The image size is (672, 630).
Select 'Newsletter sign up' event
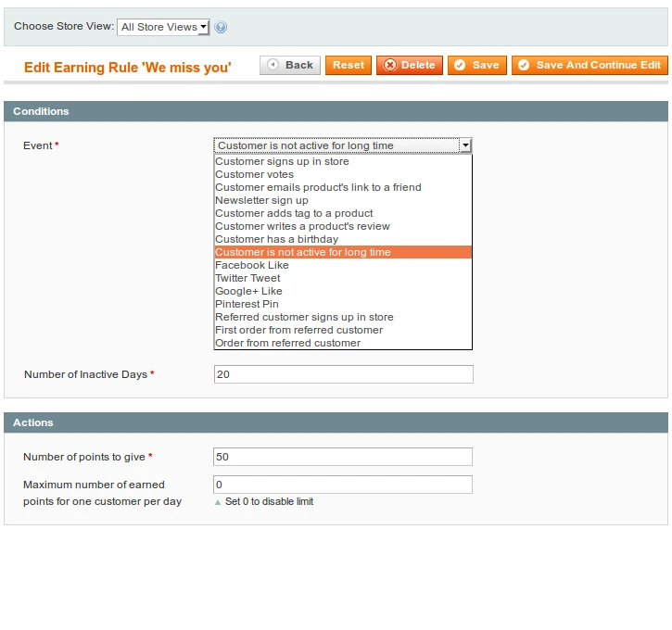coord(261,200)
